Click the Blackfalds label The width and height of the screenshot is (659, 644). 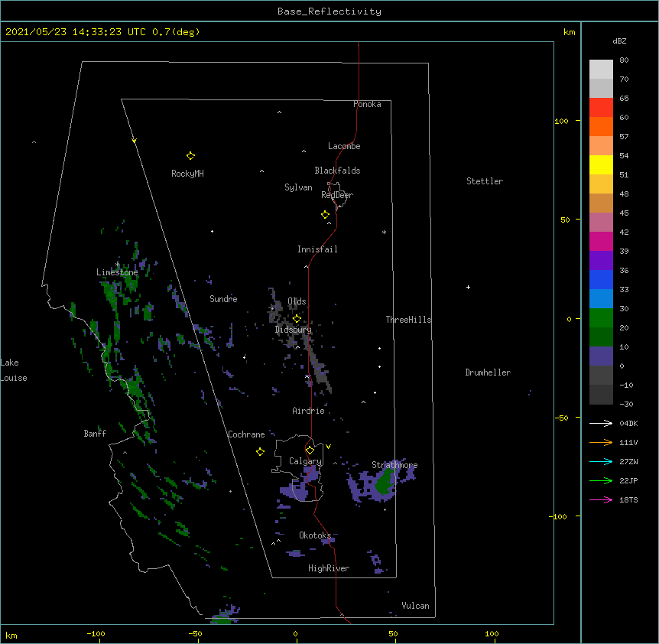(x=337, y=171)
